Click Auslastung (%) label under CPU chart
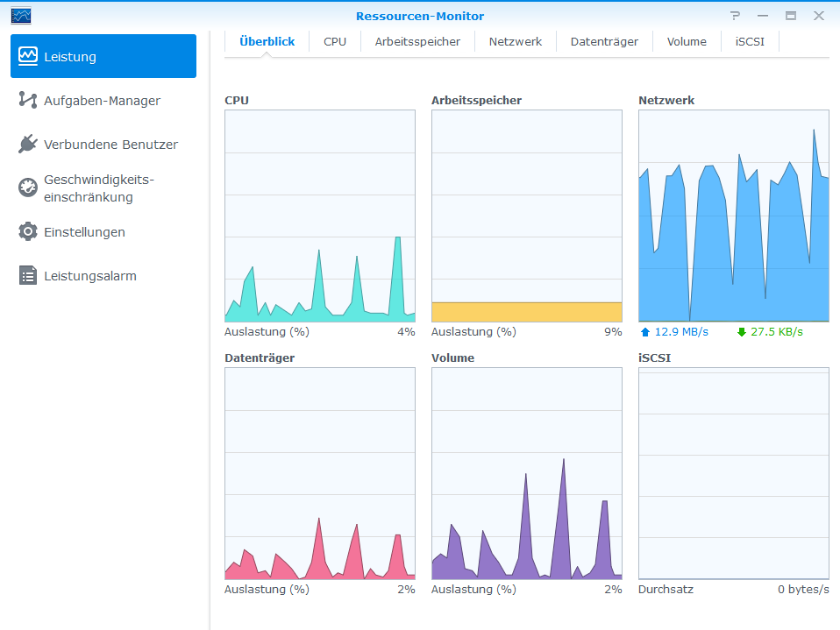This screenshot has width=840, height=630. (267, 332)
